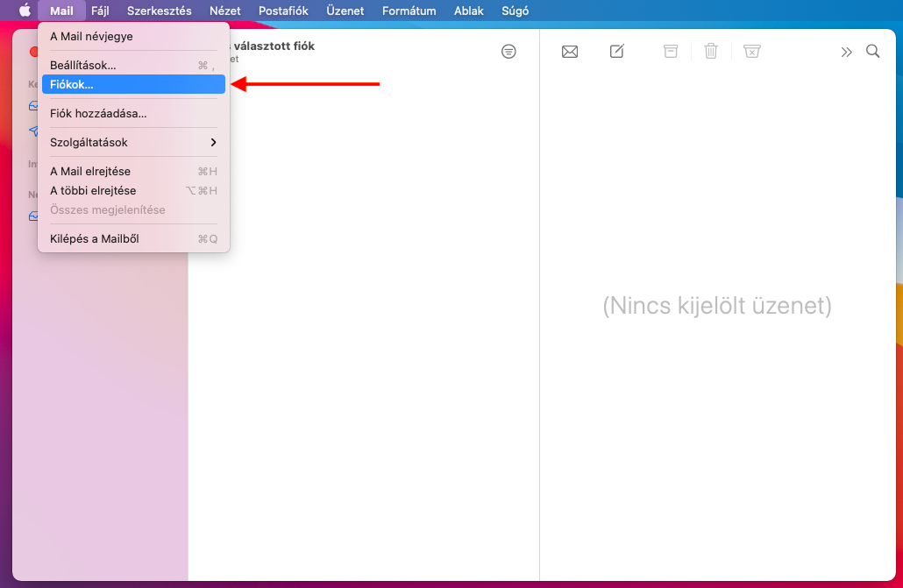Expand the toolbar overflow chevrons
The height and width of the screenshot is (588, 903).
846,52
